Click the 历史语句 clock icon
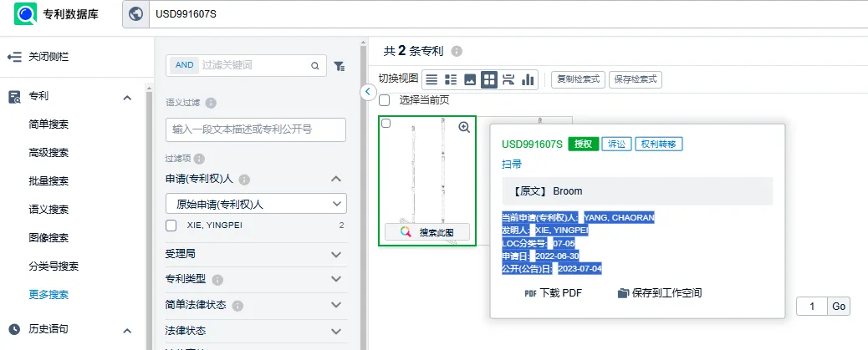868x350 pixels. pos(14,330)
